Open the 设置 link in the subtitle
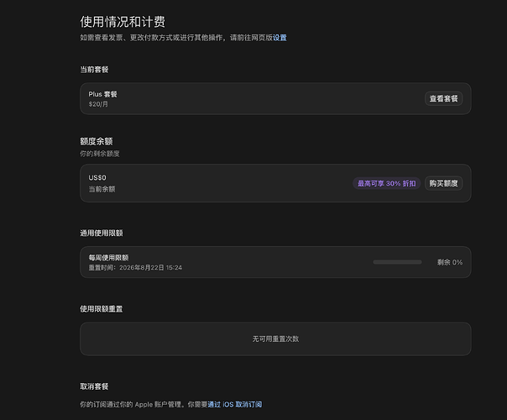This screenshot has width=507, height=420. (280, 38)
